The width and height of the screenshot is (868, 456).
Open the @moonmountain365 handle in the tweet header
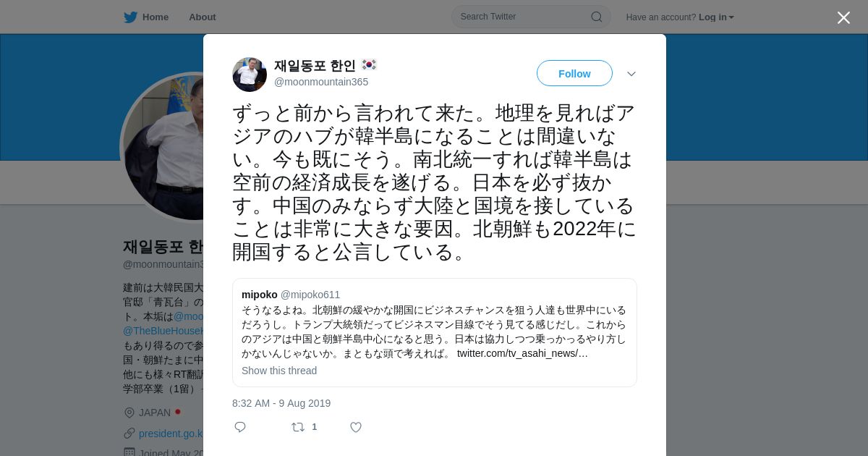[321, 82]
